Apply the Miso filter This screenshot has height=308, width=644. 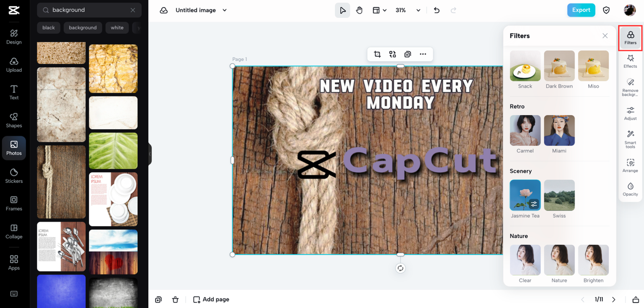[594, 66]
